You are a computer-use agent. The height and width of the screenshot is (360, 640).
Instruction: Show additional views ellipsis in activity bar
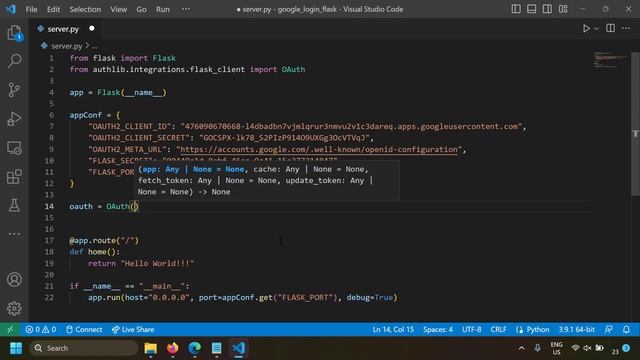(x=14, y=234)
